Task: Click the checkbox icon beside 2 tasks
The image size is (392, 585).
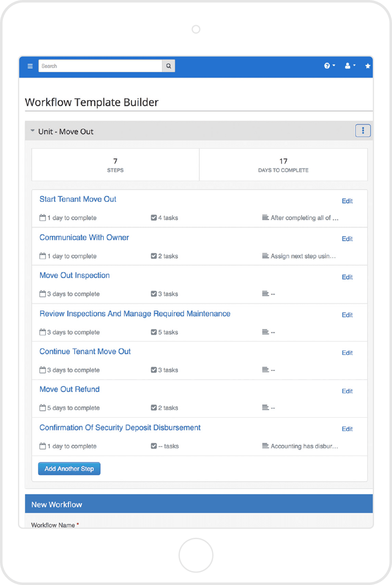Action: [154, 256]
